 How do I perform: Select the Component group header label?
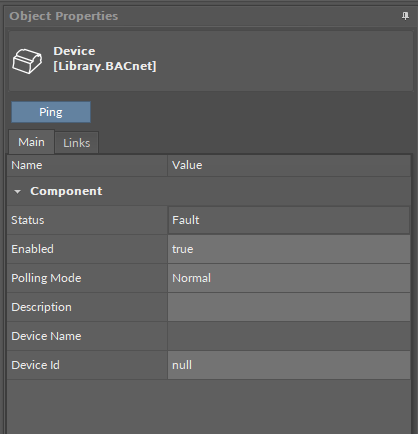coord(66,191)
